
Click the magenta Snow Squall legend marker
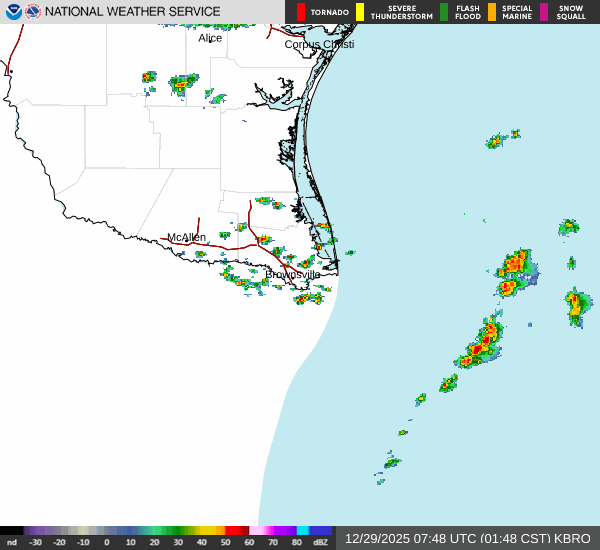tap(545, 12)
